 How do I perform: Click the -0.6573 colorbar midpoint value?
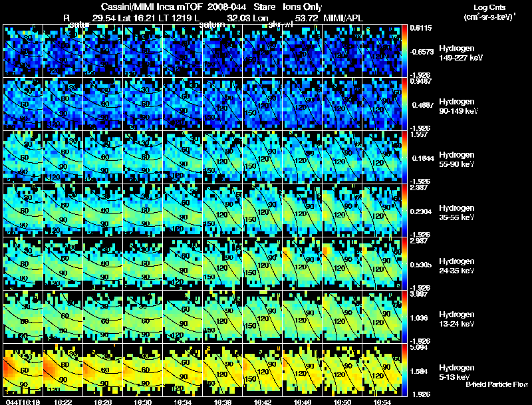click(422, 52)
